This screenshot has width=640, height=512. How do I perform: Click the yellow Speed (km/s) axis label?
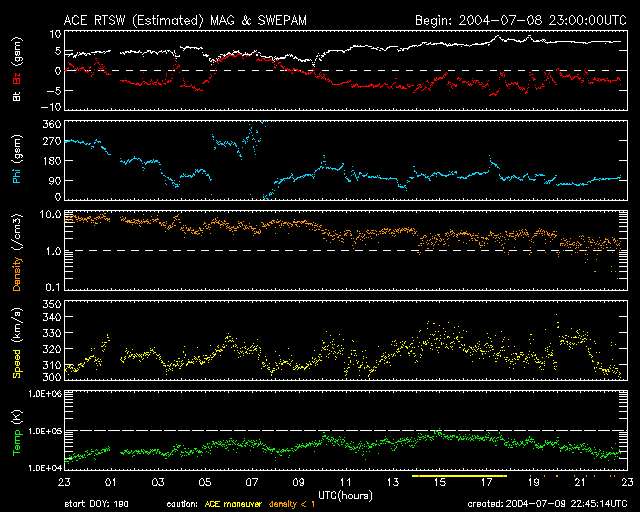pyautogui.click(x=16, y=342)
